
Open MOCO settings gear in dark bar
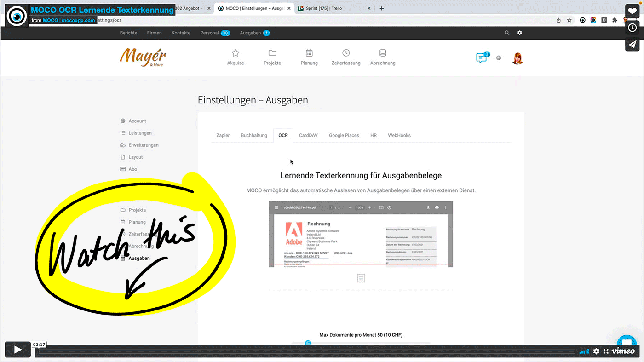click(520, 33)
